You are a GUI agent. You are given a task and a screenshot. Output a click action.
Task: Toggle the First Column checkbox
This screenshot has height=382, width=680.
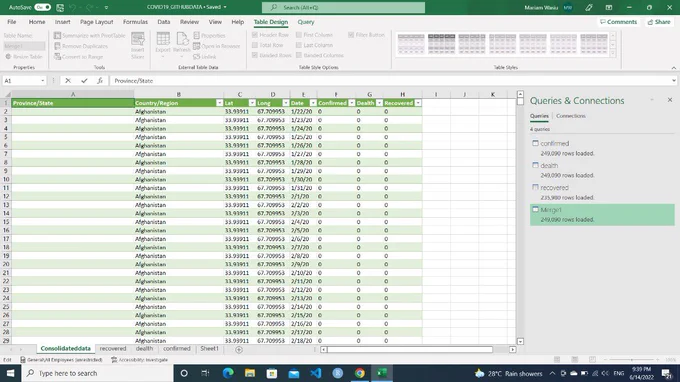299,35
